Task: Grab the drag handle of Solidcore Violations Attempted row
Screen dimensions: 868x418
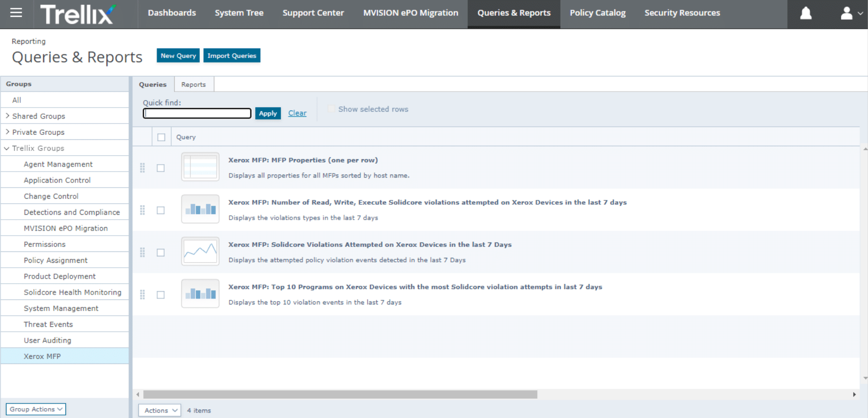Action: (142, 252)
